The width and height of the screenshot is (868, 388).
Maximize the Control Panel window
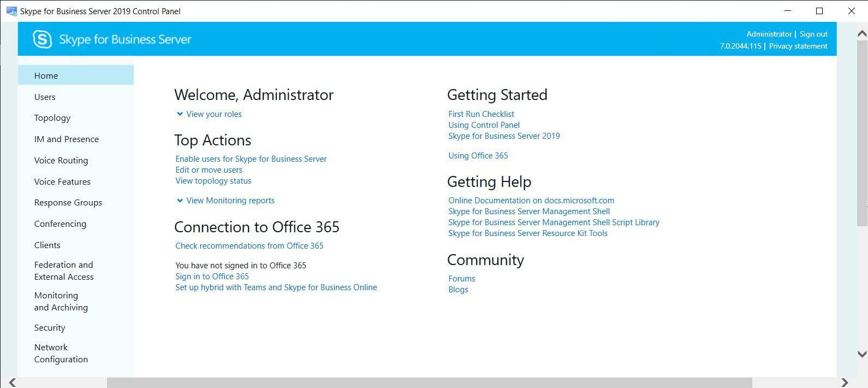[819, 11]
